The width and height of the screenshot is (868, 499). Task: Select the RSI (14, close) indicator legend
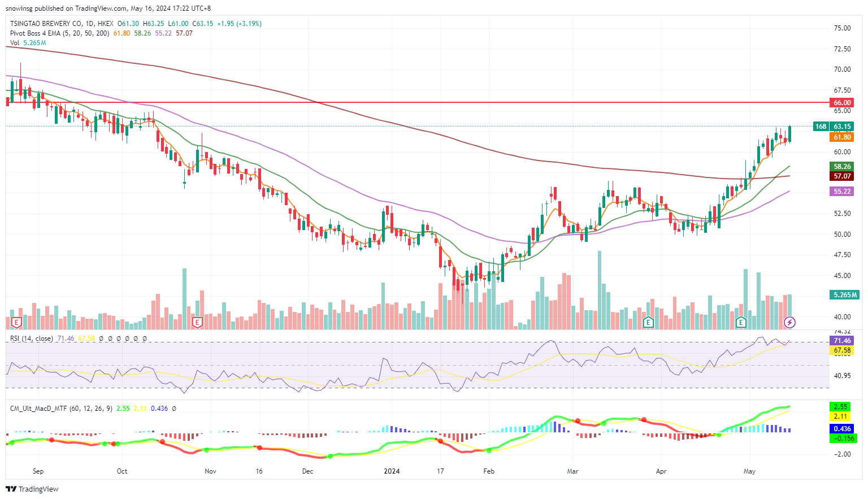[32, 339]
